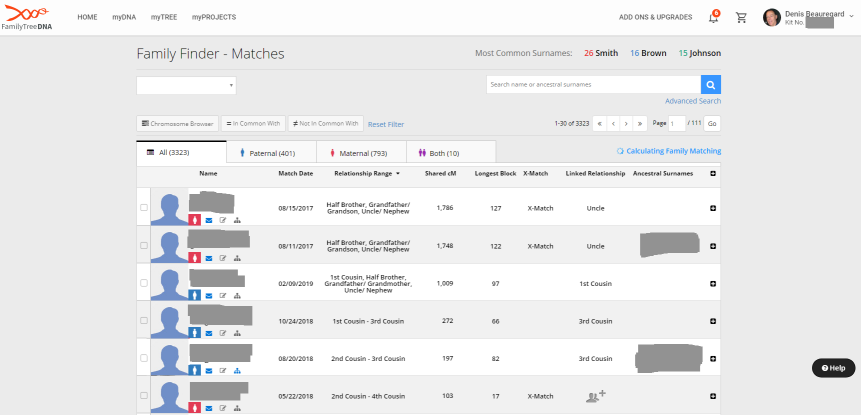Open the filter dropdown below the page title
Image resolution: width=861 pixels, height=415 pixels.
click(x=186, y=86)
